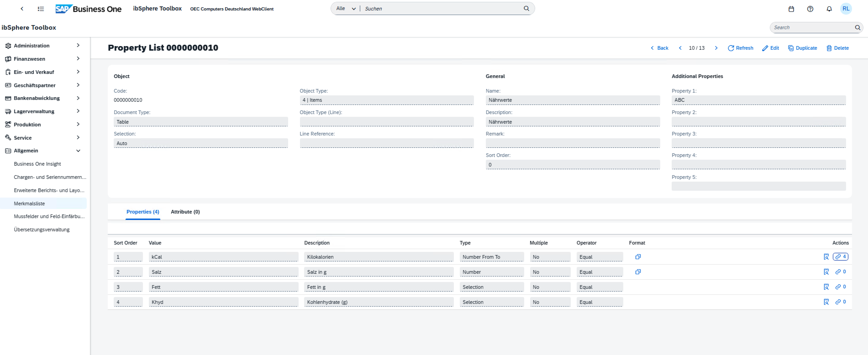Open the help question mark icon

(810, 9)
